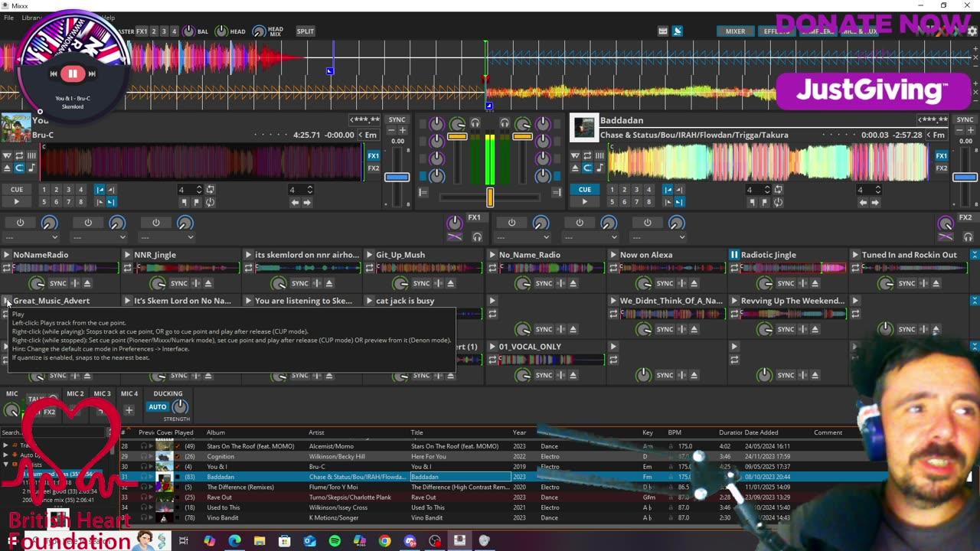
Task: Jump beats forward on the Baddadan deck
Action: (875, 203)
